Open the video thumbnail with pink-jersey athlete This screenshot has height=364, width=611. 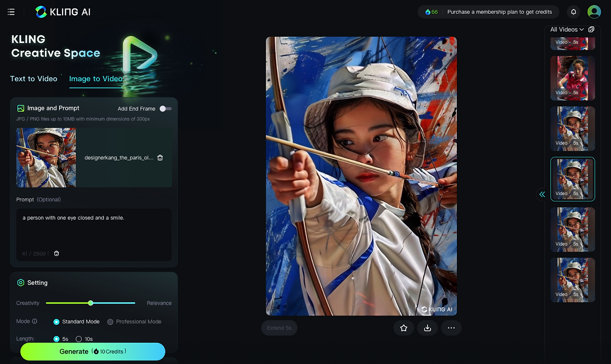pyautogui.click(x=573, y=78)
